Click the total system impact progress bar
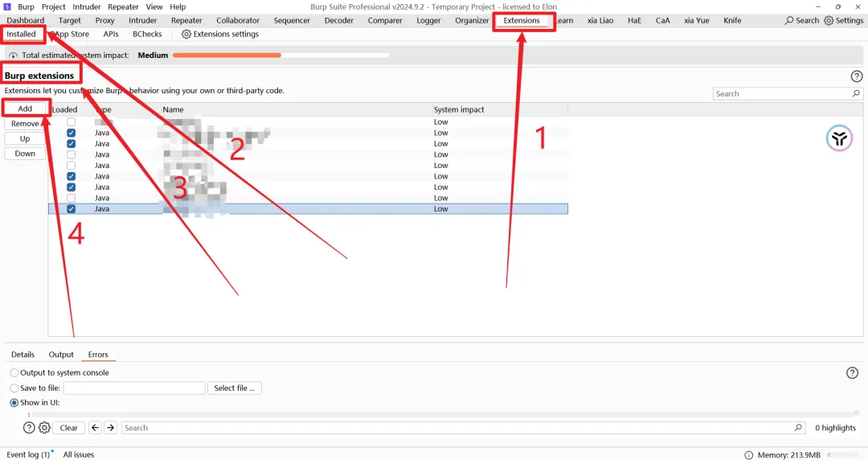 point(280,55)
